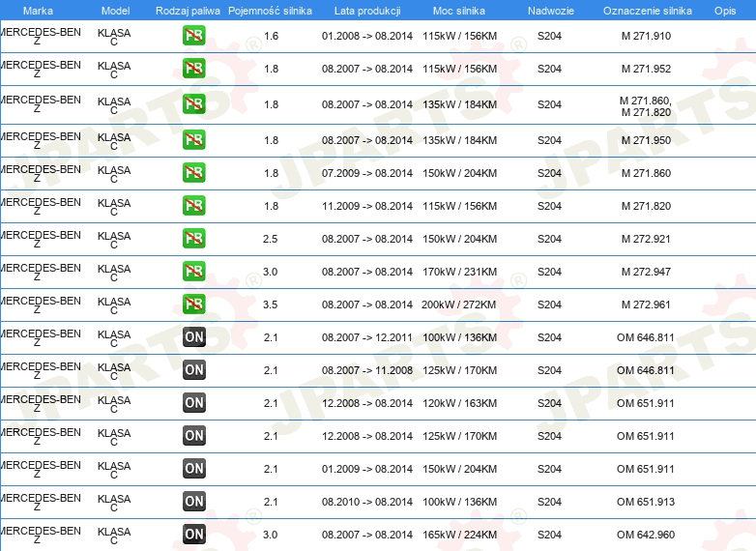Click the date range 01.2009 -> 08.2014
Viewport: 756px width, 551px height.
[x=367, y=469]
